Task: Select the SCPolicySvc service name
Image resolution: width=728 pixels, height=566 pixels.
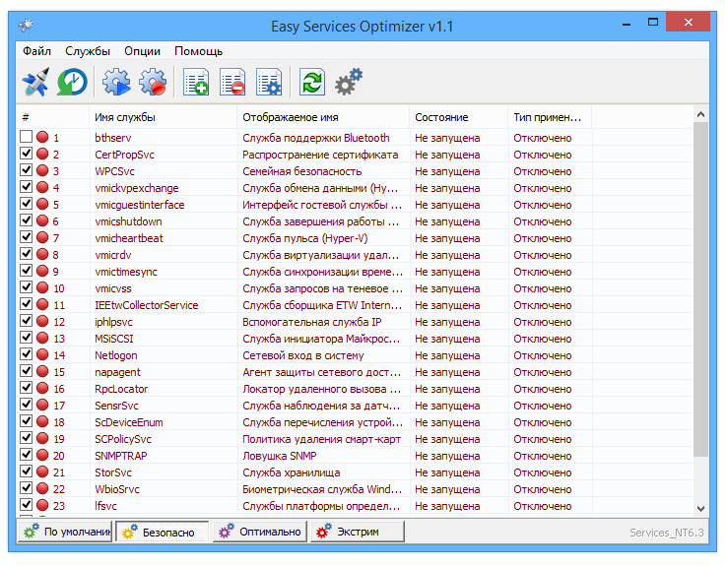Action: click(x=122, y=439)
